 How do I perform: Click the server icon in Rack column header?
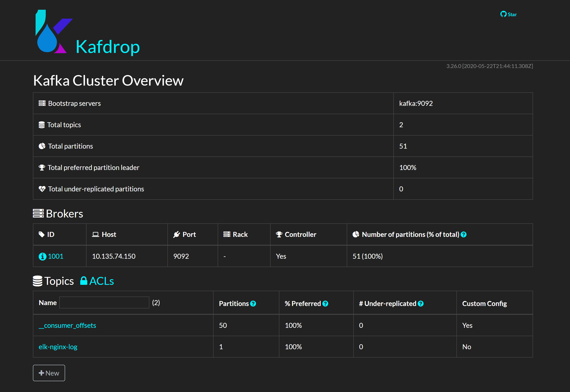click(x=227, y=234)
